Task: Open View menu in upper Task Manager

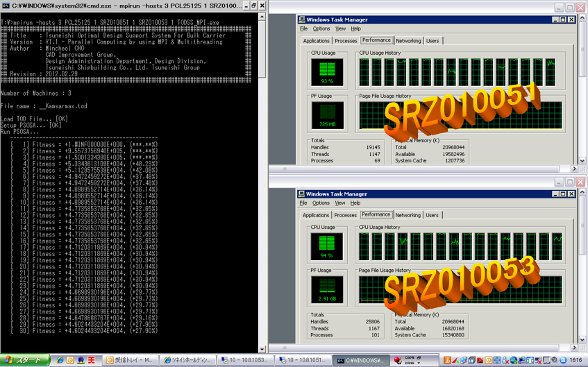Action: tap(340, 29)
